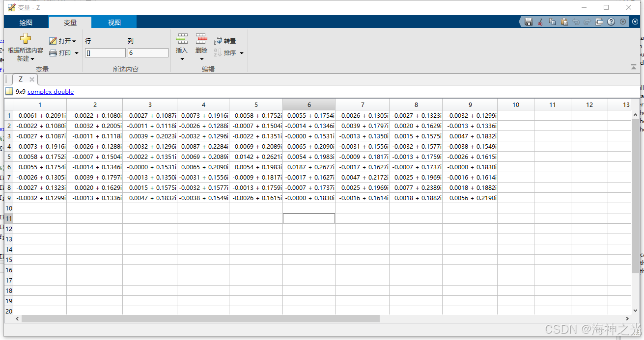Expand the 删除 dropdown arrow

point(201,59)
